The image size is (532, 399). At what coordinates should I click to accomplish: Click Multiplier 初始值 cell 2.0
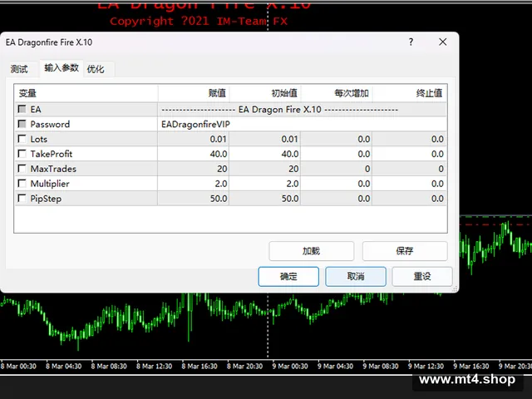pyautogui.click(x=265, y=184)
